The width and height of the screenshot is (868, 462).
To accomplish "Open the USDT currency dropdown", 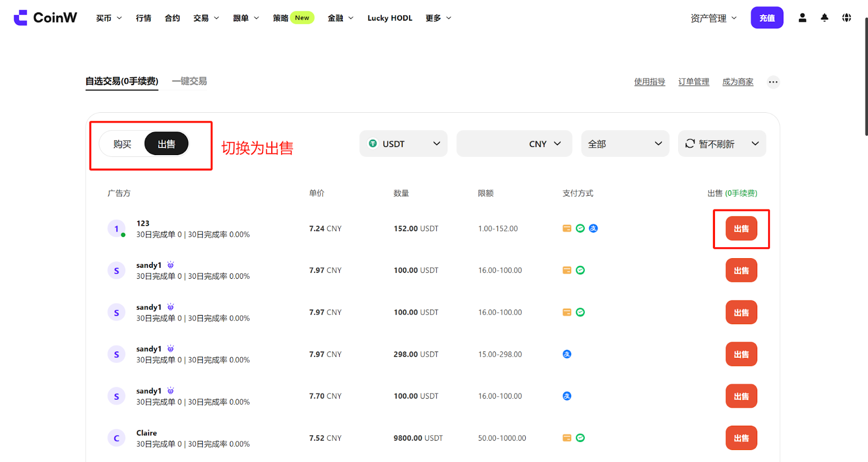I will 404,144.
